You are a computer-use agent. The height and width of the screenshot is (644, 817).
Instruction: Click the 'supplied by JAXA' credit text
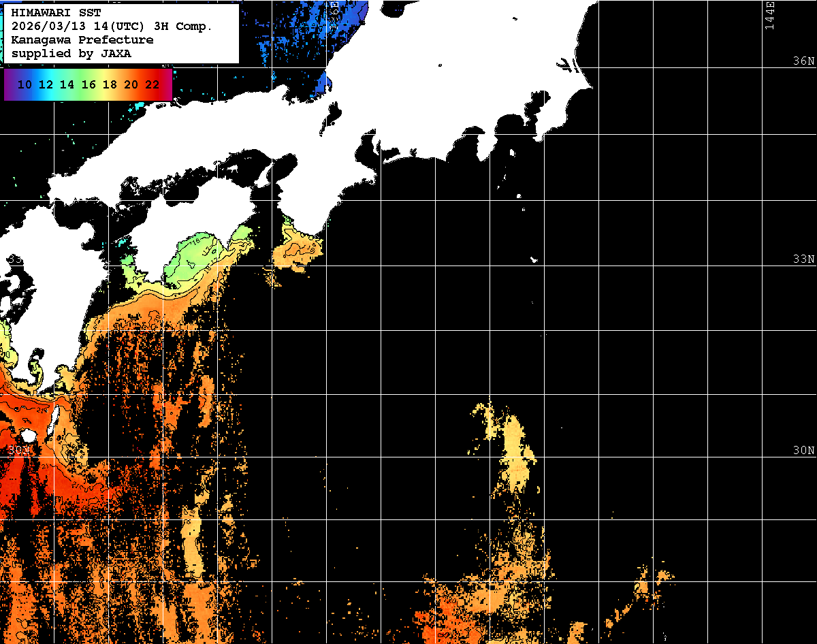click(x=71, y=53)
